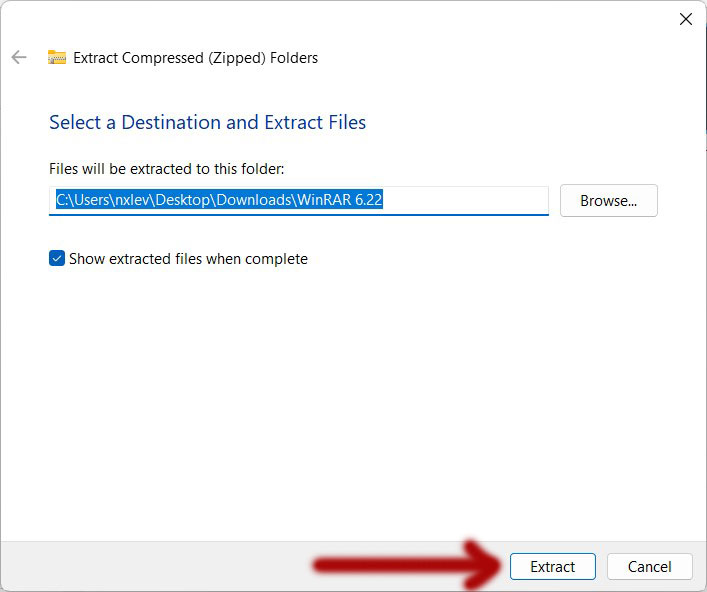Close the extraction dialog with the X
The width and height of the screenshot is (707, 592).
click(686, 20)
